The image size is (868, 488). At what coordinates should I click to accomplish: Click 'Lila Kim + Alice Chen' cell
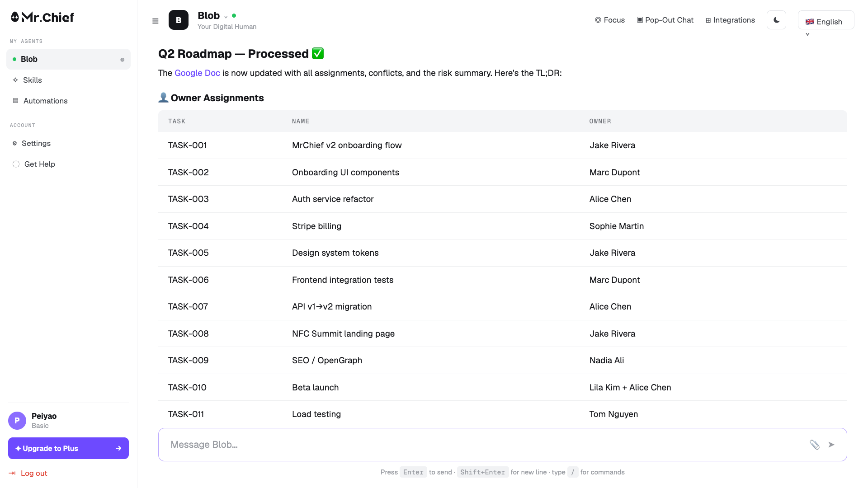(630, 387)
